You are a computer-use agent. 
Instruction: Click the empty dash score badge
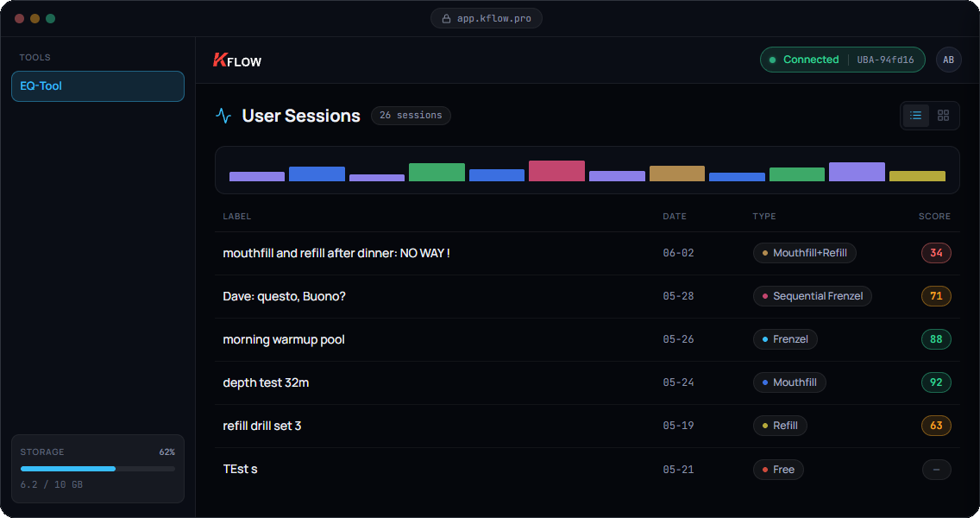click(936, 469)
